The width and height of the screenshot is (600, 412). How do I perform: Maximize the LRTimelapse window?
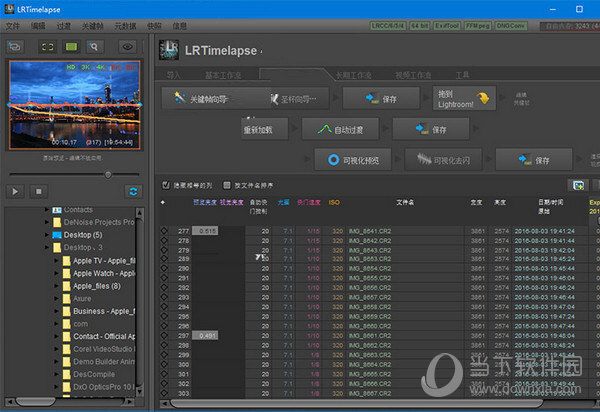[x=579, y=9]
